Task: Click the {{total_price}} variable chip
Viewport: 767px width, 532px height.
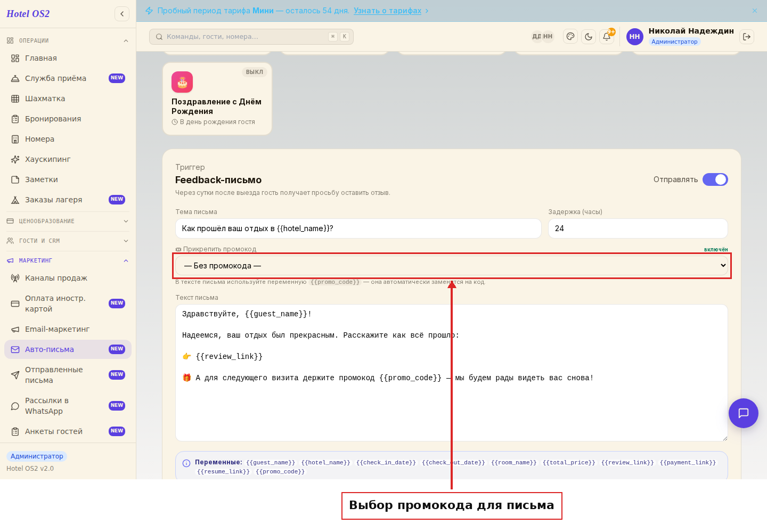Action: (569, 463)
